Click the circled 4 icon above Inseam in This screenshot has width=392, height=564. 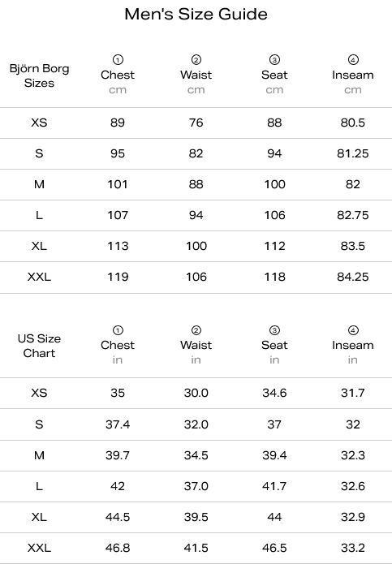353,330
